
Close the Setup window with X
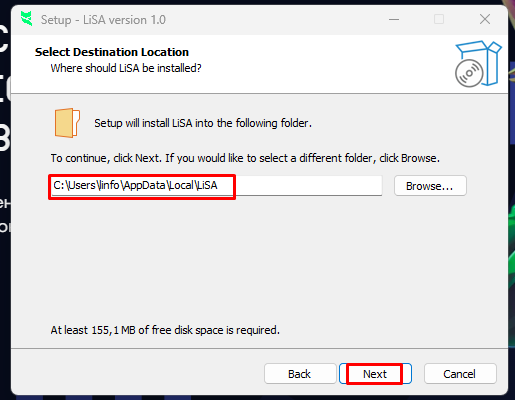tap(485, 19)
